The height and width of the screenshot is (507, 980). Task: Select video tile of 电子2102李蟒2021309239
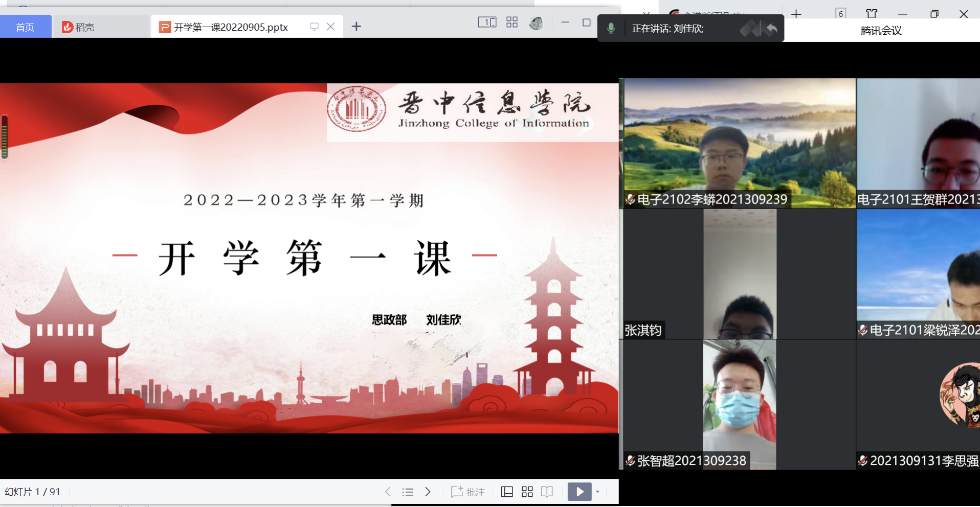tap(740, 143)
